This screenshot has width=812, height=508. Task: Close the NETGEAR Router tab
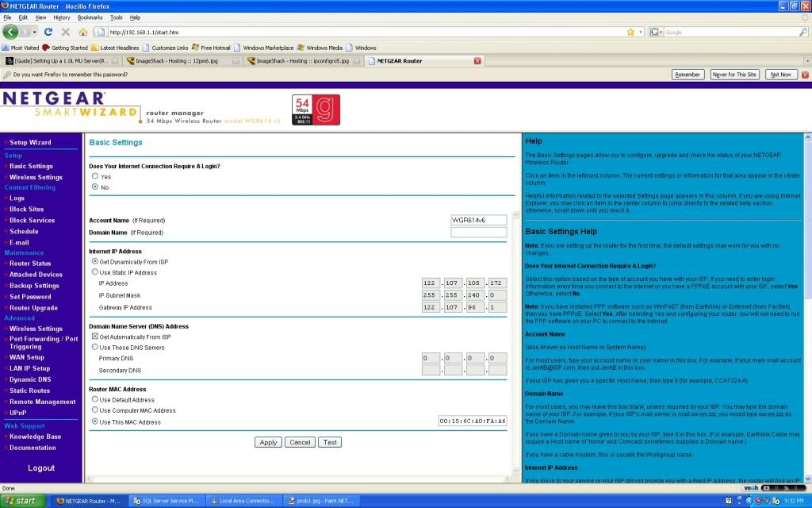477,60
